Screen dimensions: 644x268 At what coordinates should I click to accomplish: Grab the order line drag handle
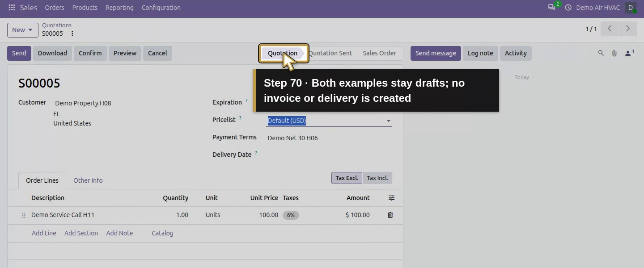24,215
